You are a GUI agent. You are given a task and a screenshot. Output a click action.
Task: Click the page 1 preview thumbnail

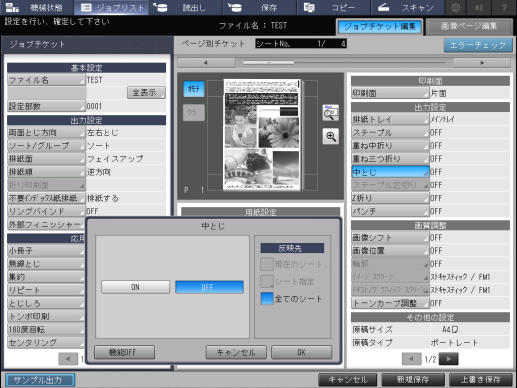pos(263,135)
